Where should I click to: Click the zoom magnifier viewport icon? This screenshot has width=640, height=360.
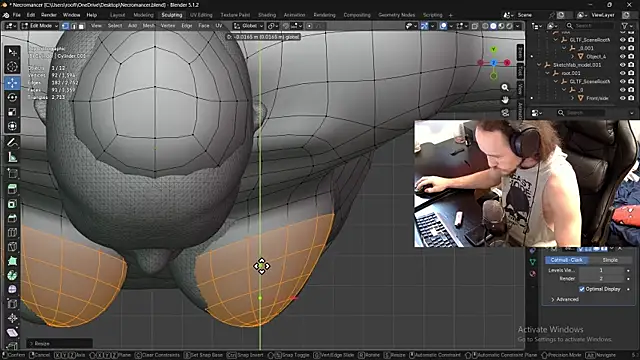pyautogui.click(x=505, y=87)
